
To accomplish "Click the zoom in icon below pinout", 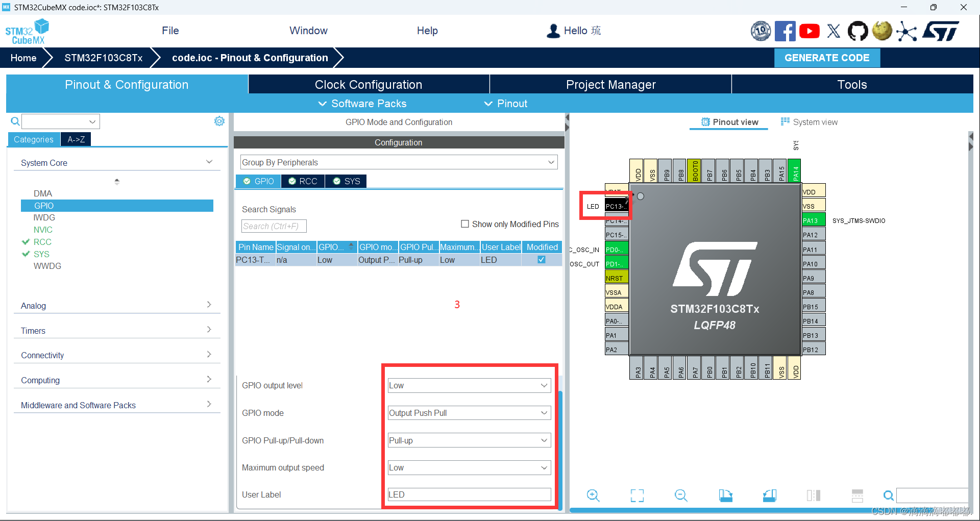I will (x=593, y=495).
